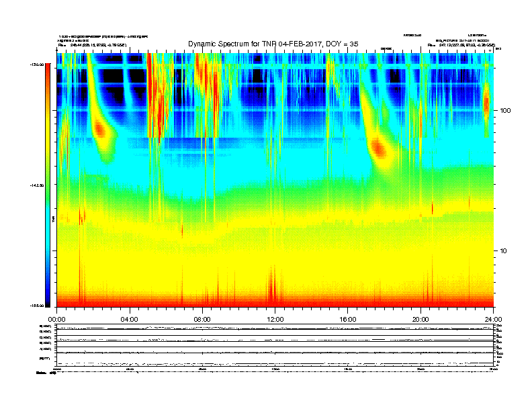This screenshot has width=532, height=411.
Task: Click the red hotspot near 17:30
Action: 378,148
